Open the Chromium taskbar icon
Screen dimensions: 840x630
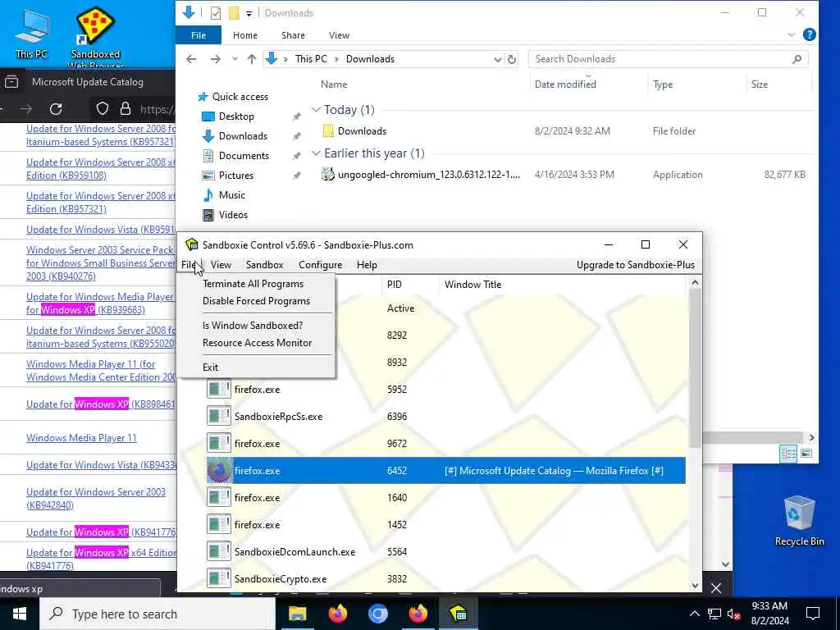377,614
